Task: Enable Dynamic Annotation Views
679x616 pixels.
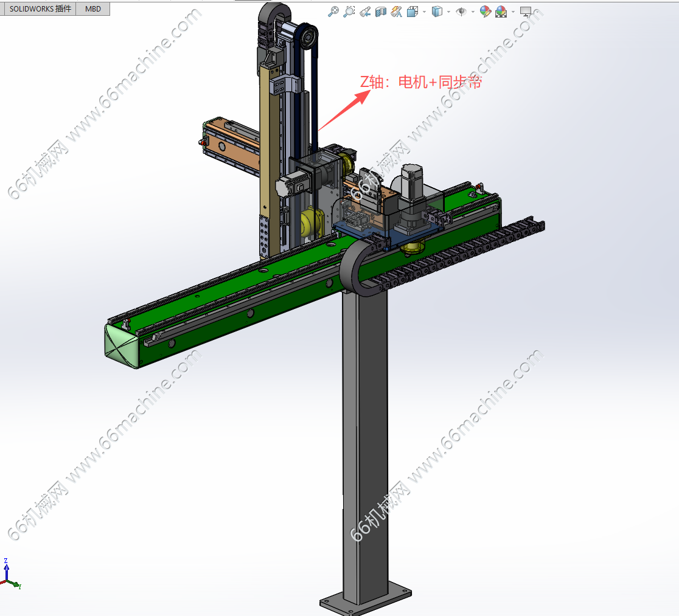Action: 397,11
